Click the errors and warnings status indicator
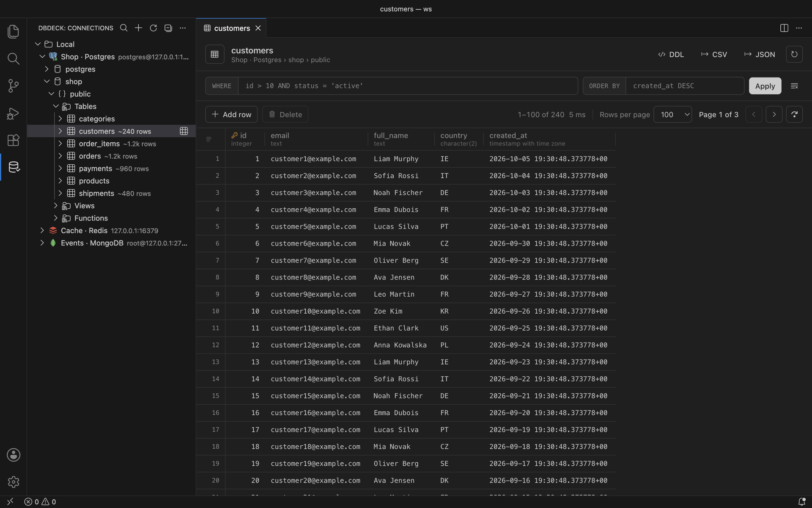 [40, 502]
